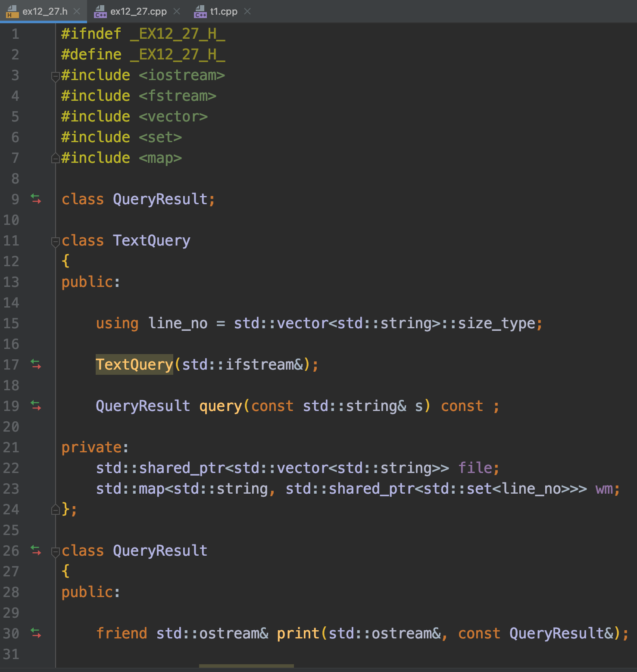The height and width of the screenshot is (672, 637).
Task: Click '<vector>' on the include line
Action: (x=173, y=117)
